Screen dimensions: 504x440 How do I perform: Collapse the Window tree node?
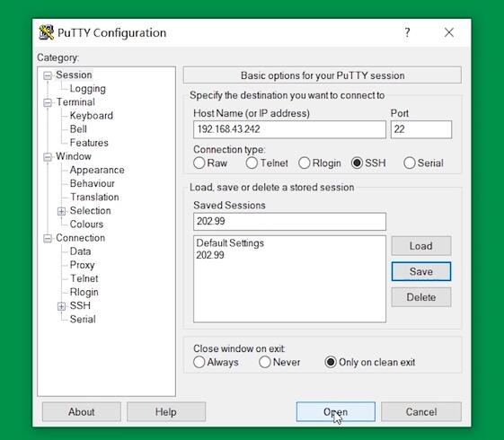tap(48, 157)
